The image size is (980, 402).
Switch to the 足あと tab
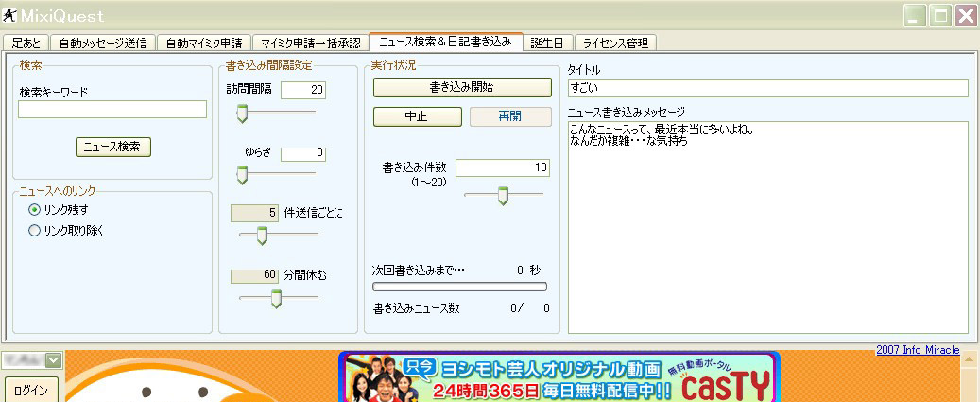coord(26,44)
